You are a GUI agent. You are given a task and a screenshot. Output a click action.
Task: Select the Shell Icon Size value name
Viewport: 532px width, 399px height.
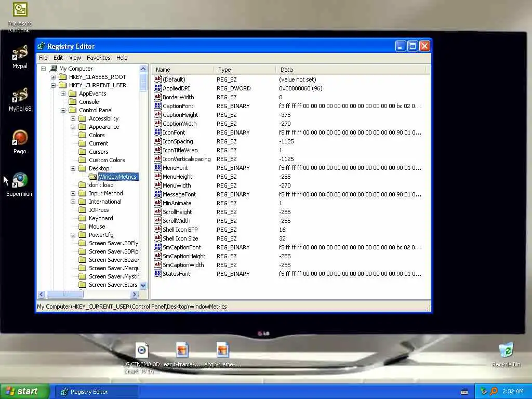tap(180, 238)
